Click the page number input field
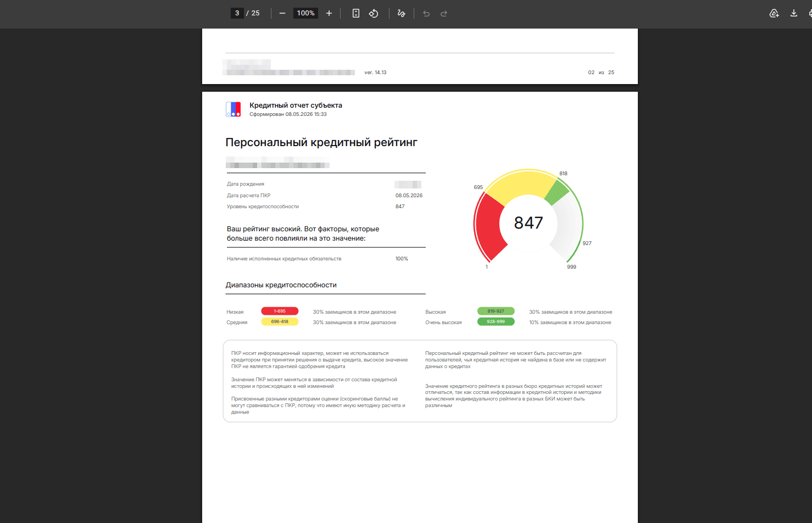Screen dimensions: 812x523 [237, 13]
